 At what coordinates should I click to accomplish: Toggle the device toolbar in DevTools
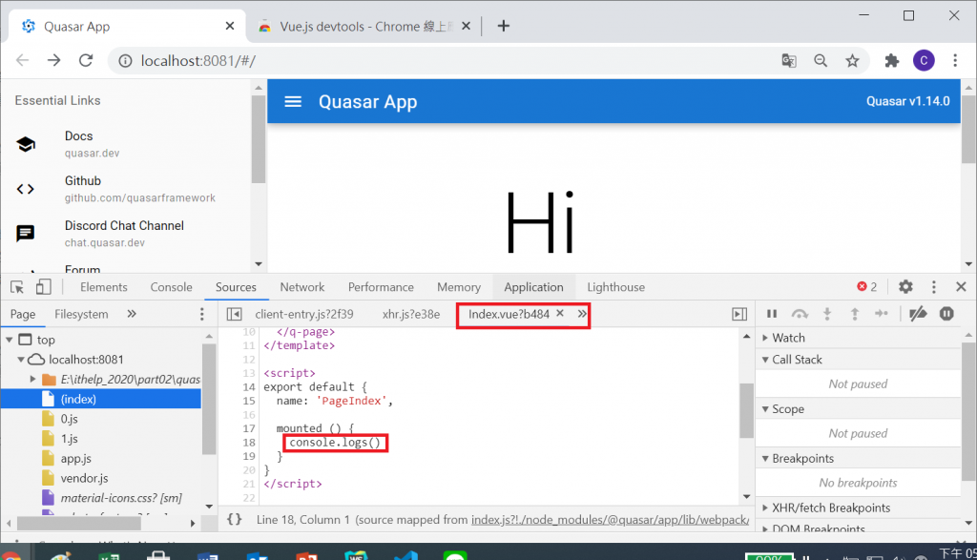click(x=43, y=287)
